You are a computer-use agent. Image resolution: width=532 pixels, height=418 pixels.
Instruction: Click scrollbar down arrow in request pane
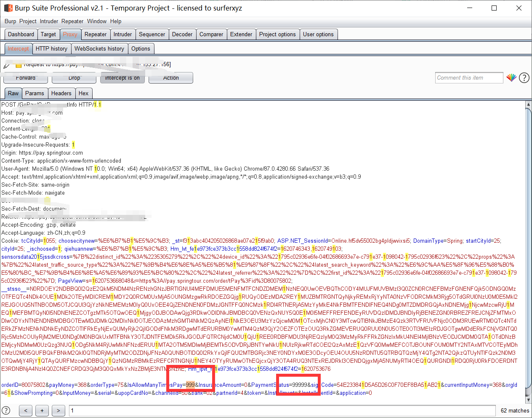coord(529,400)
